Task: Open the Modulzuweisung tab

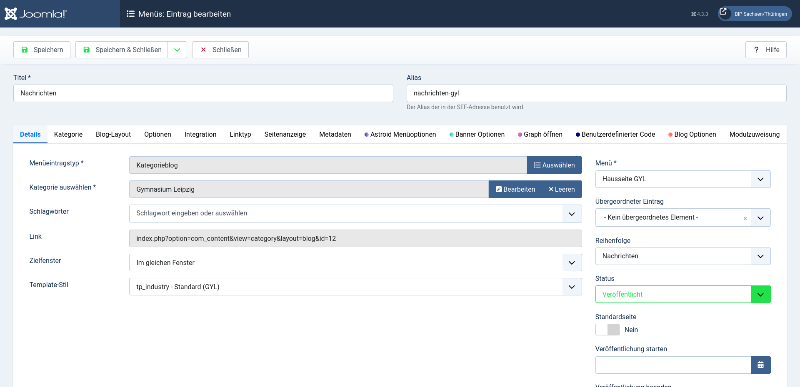Action: (755, 135)
